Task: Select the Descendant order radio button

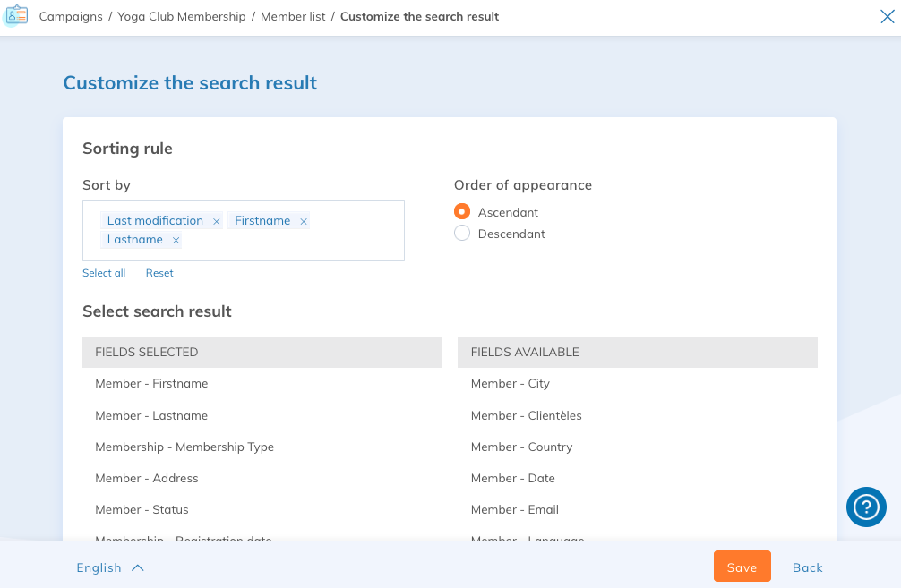Action: click(x=462, y=233)
